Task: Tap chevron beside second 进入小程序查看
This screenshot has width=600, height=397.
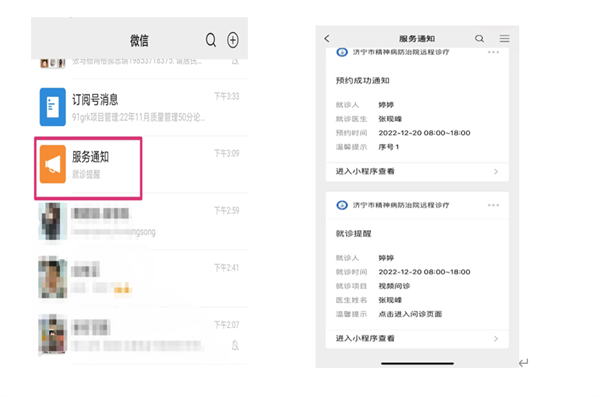Action: pos(496,338)
